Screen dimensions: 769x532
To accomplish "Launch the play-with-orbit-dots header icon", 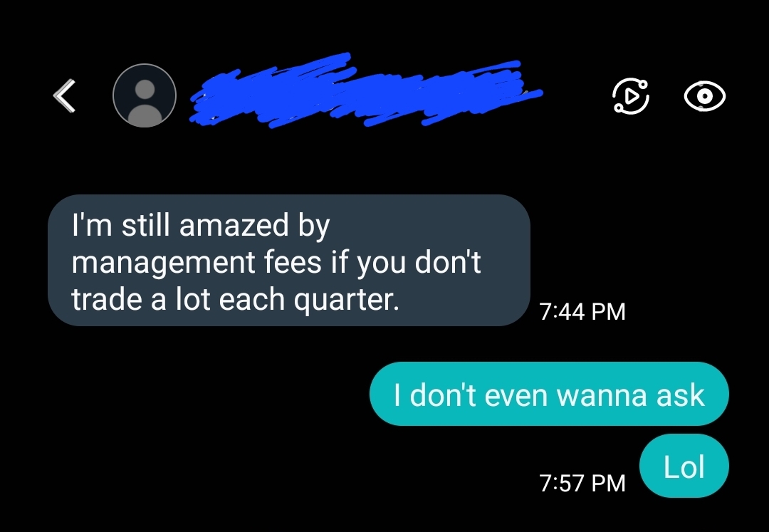I will point(631,96).
